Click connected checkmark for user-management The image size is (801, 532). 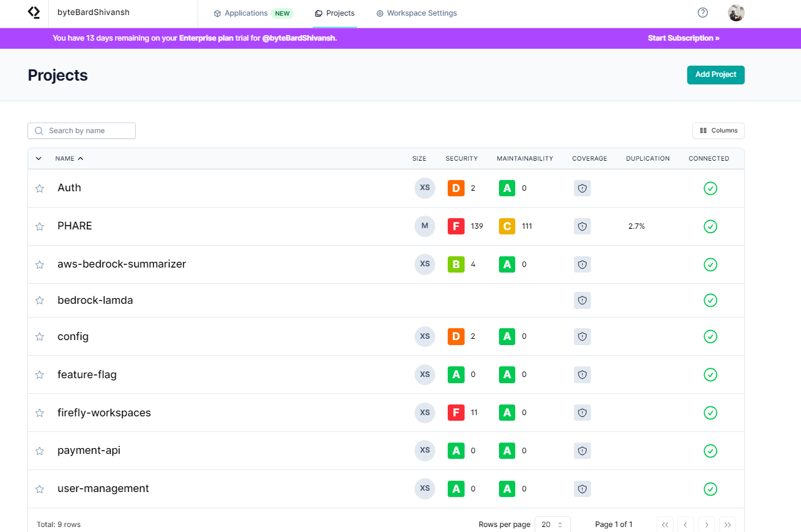[x=710, y=489]
